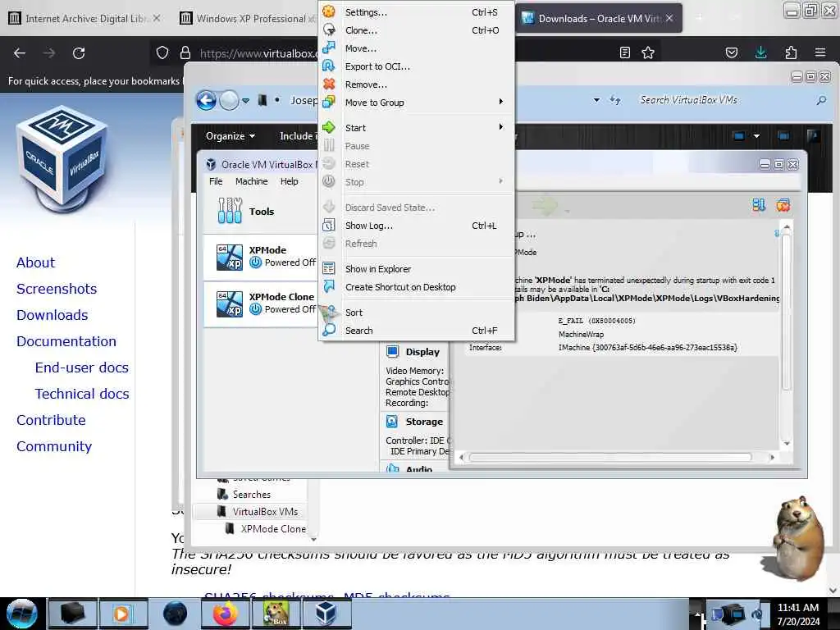Click VirtualBox cube taskbar icon
The image size is (840, 630).
[326, 614]
